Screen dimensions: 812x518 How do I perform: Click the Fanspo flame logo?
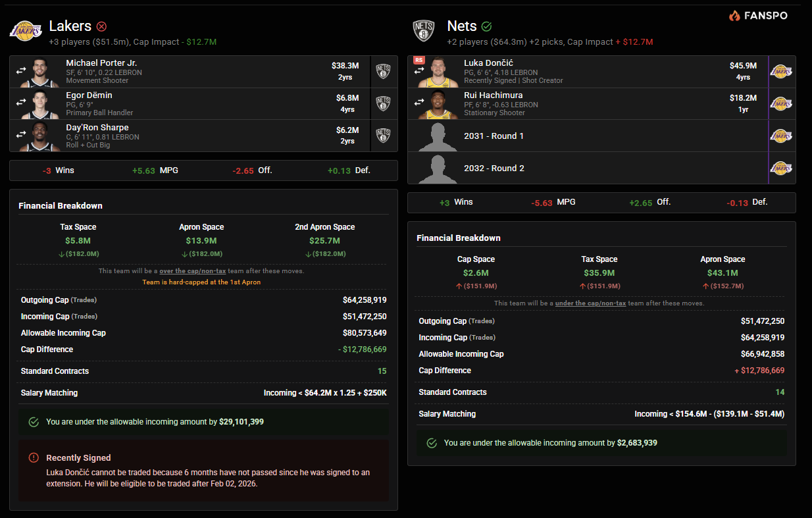click(x=735, y=15)
